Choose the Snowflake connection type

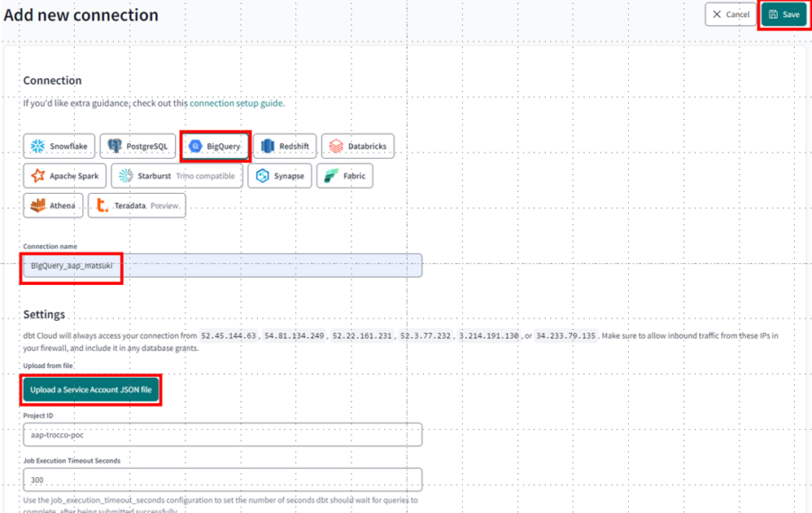point(59,146)
